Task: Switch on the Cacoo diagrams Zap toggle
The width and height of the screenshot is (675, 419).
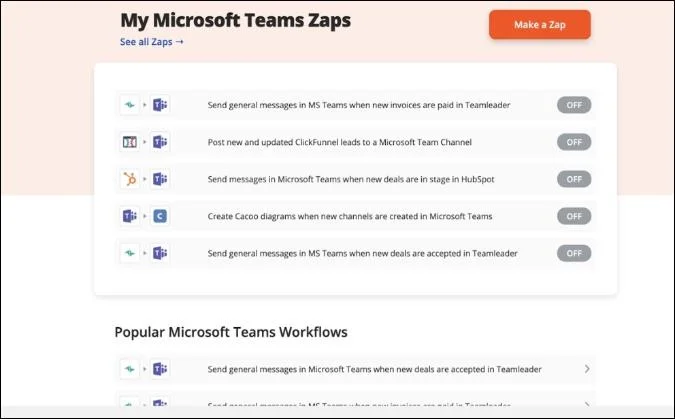Action: click(x=574, y=216)
